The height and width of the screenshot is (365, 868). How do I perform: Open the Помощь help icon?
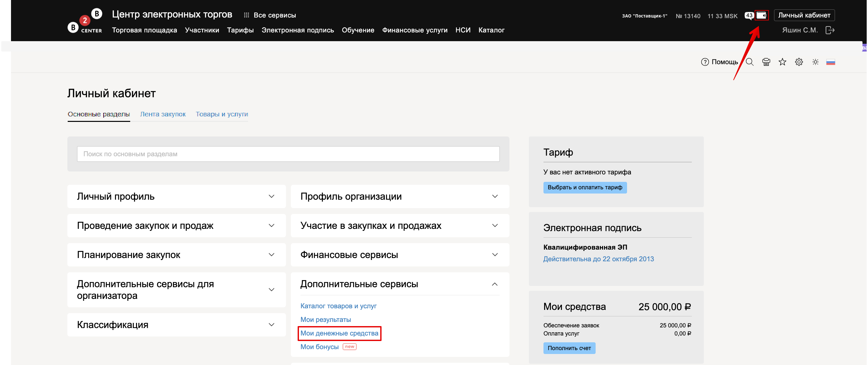click(704, 62)
